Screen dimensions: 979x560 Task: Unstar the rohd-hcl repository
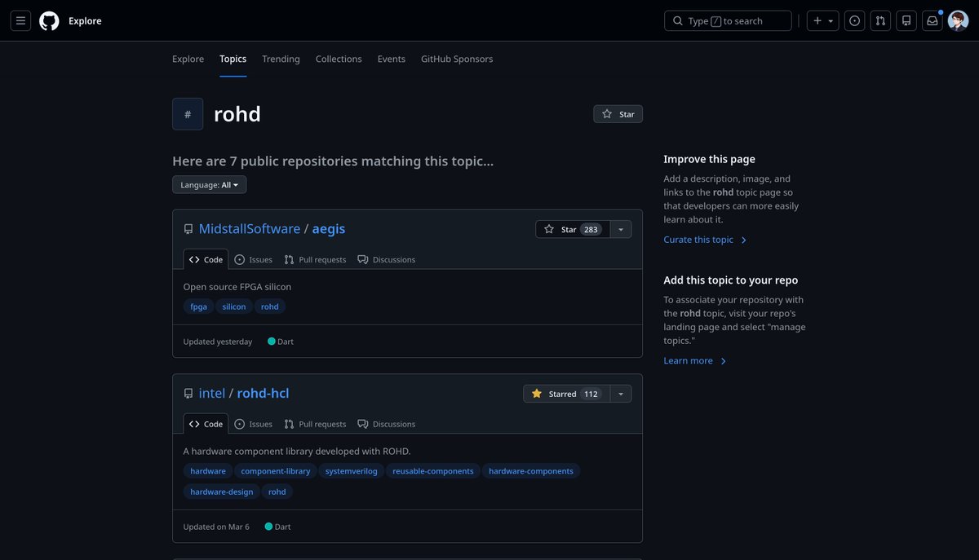pyautogui.click(x=566, y=394)
